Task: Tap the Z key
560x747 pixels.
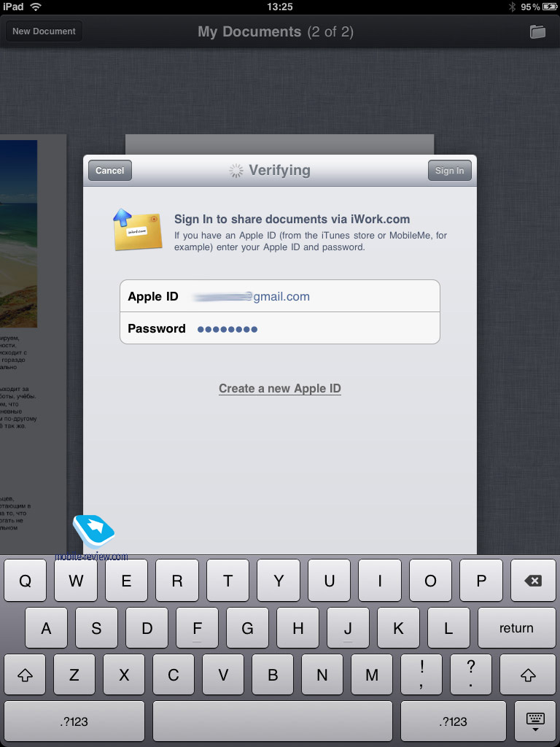Action: click(74, 675)
